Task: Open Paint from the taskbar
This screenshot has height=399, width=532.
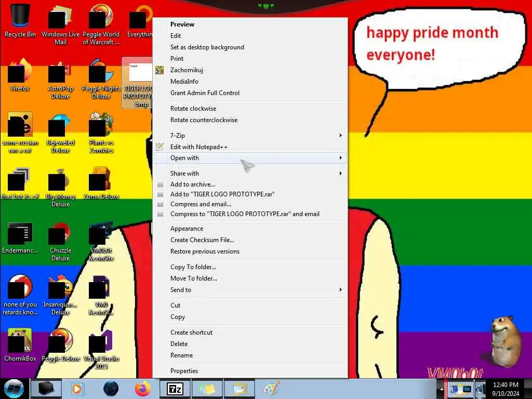Action: click(272, 389)
